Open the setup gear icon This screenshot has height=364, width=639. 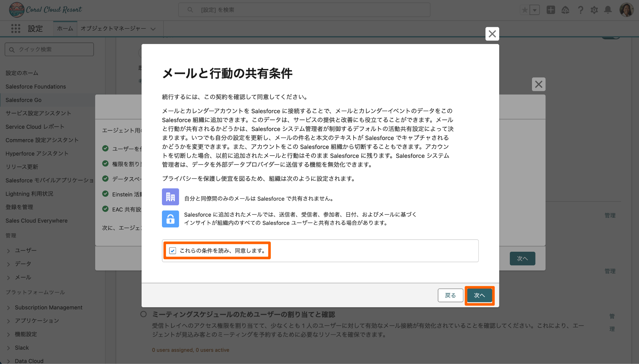click(x=594, y=10)
